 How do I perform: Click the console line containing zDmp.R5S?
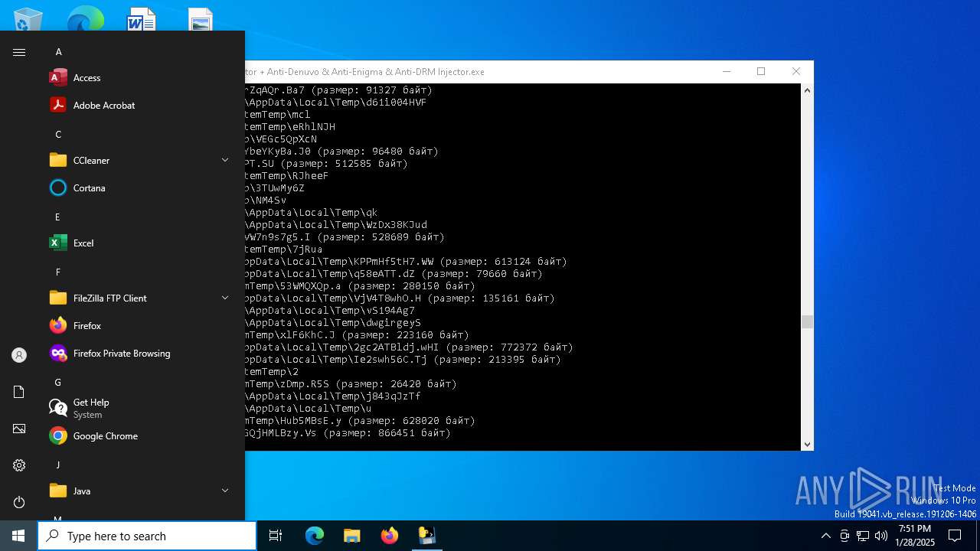[x=351, y=384]
